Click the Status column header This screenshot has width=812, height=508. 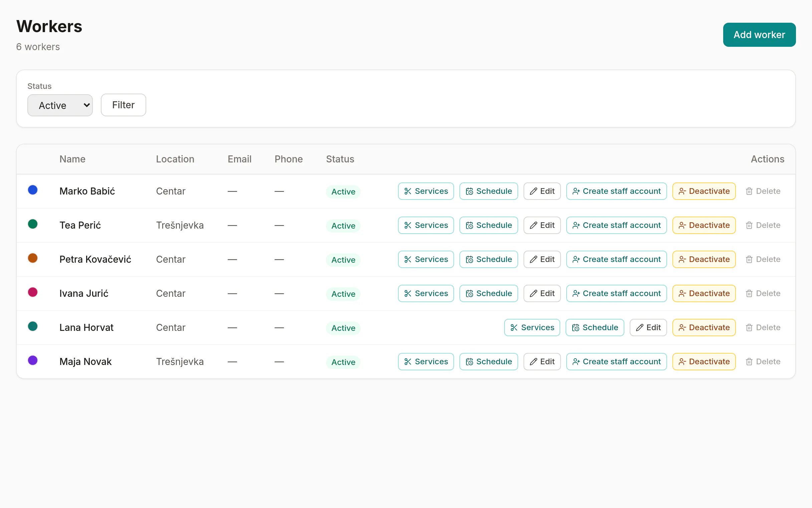tap(340, 159)
